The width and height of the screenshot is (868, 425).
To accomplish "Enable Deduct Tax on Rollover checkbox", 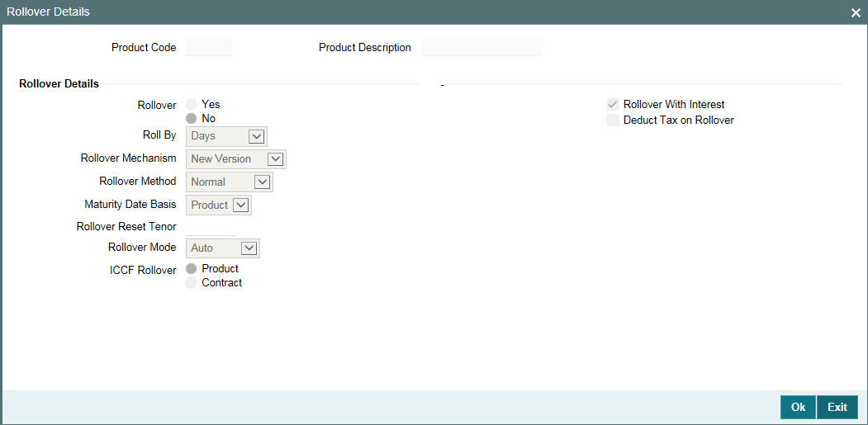I will [x=613, y=120].
